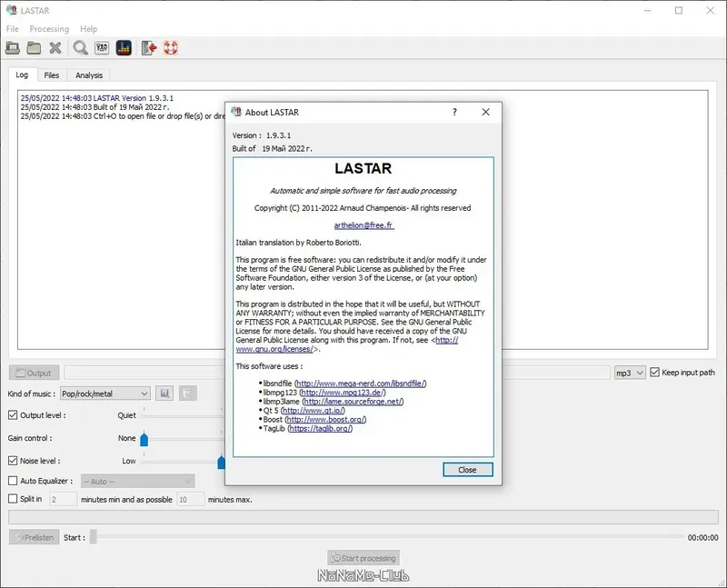Click the gray X remove icon

pyautogui.click(x=55, y=48)
